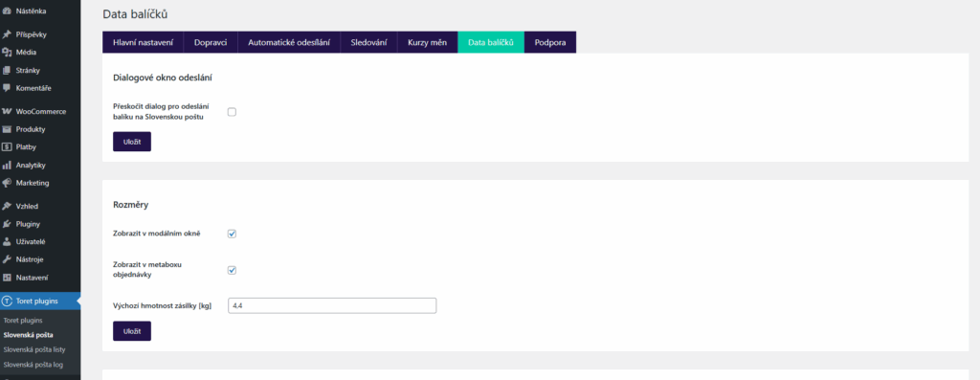Switch to the Dopravci tab

point(211,42)
